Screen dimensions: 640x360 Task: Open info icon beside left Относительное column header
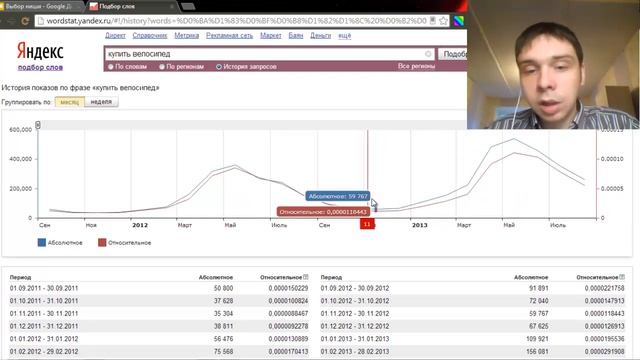306,277
